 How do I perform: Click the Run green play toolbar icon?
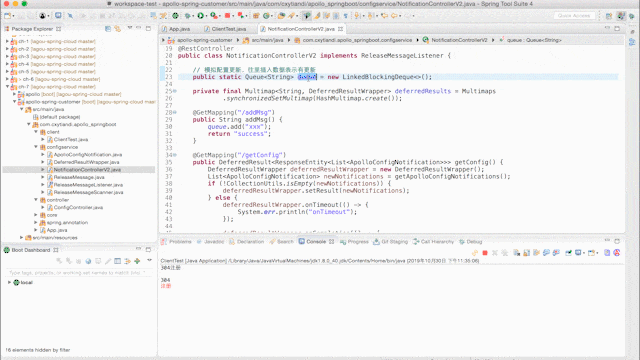pos(200,16)
